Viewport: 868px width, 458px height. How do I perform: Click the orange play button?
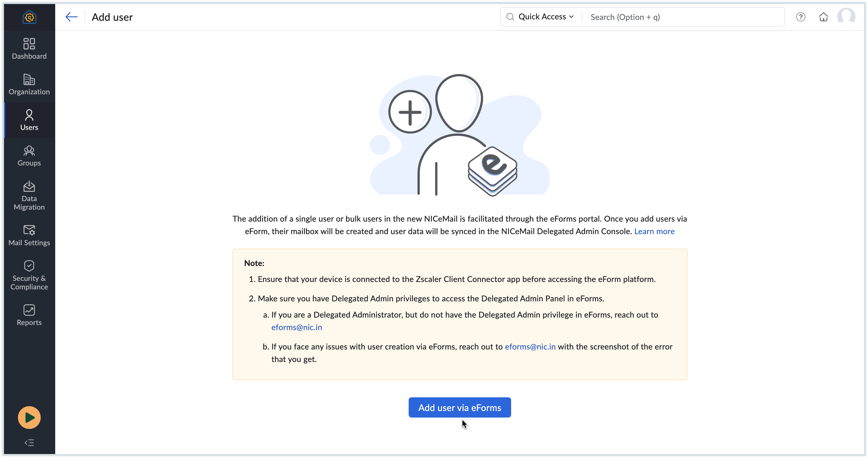(x=29, y=417)
